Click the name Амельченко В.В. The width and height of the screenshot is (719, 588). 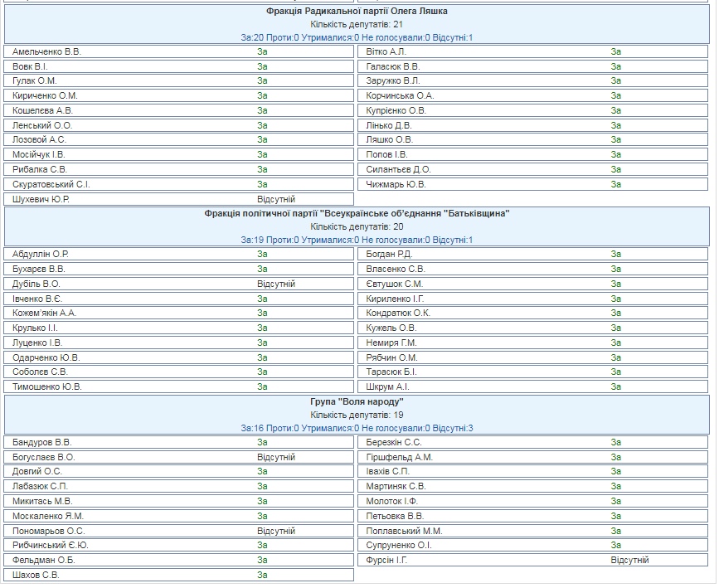click(46, 51)
